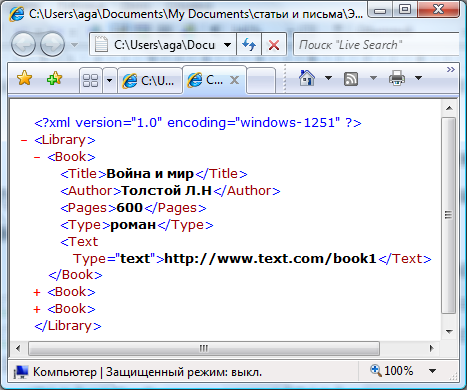Stop loading with the red X icon
This screenshot has height=390, width=467.
(274, 44)
